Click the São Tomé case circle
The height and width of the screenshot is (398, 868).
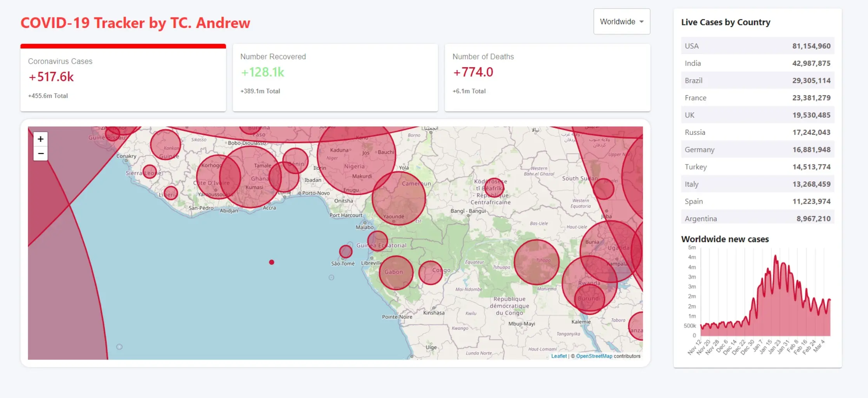point(345,251)
